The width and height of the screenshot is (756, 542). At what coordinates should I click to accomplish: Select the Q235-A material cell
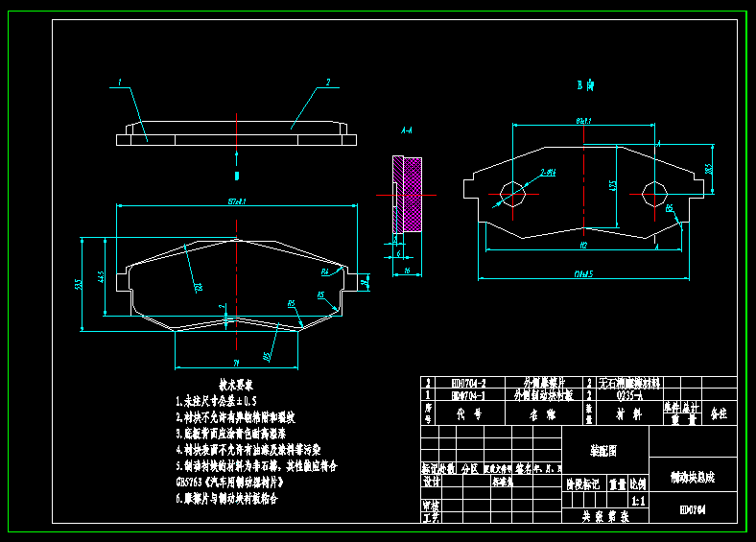(629, 395)
